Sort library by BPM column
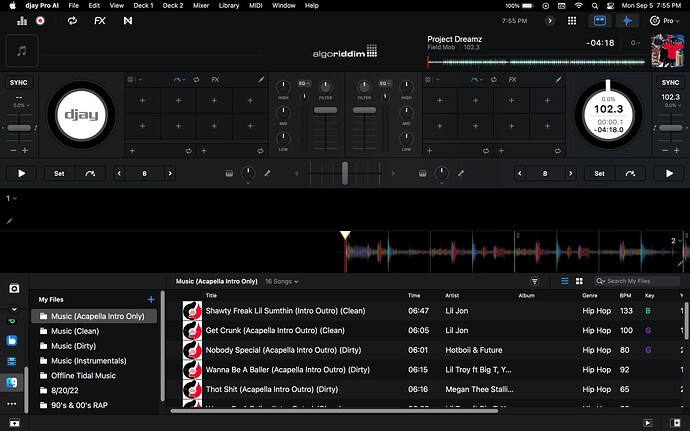Image resolution: width=690 pixels, height=431 pixels. [625, 295]
